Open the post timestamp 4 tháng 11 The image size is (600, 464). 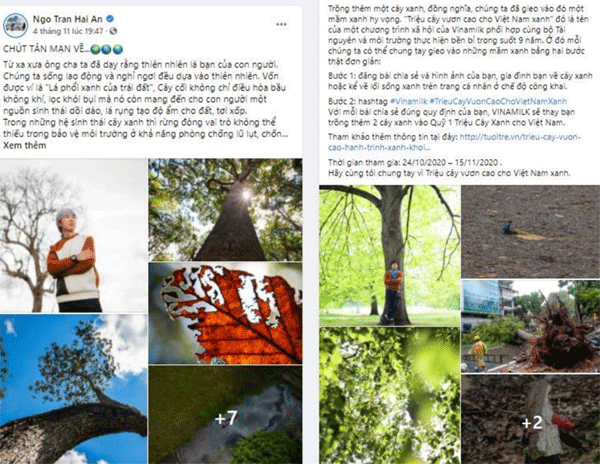(x=68, y=31)
